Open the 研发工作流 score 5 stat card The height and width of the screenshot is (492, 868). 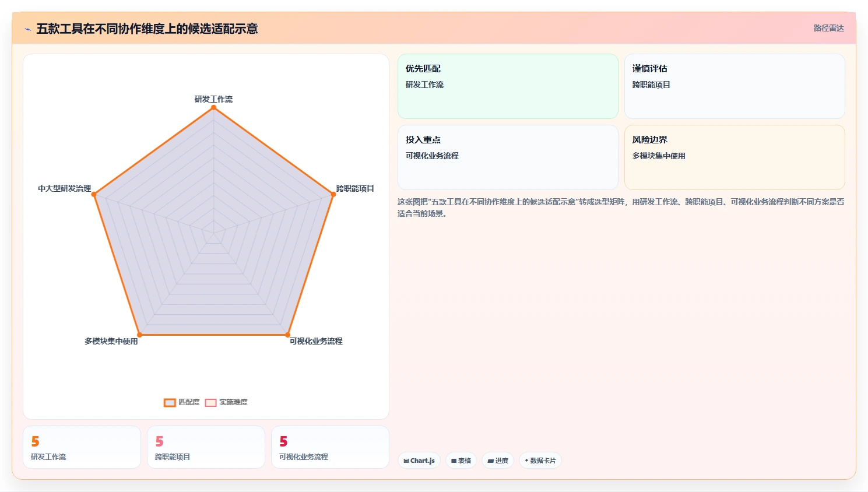82,447
